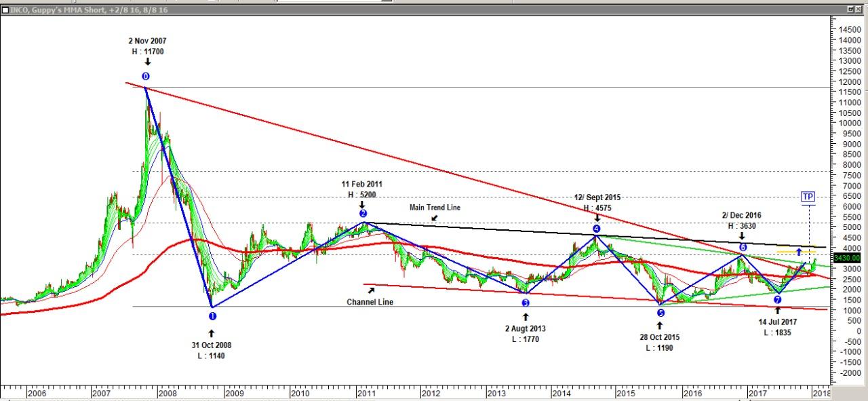Select wave marker 5 at the 2015 low
Viewport: 868px width, 401px height.
pos(660,313)
